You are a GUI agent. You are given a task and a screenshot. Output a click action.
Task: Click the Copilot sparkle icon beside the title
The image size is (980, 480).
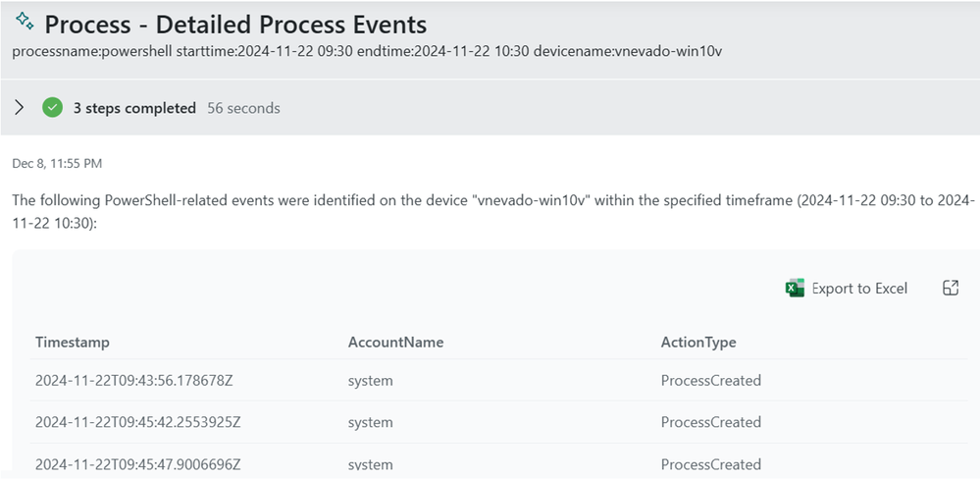(25, 22)
